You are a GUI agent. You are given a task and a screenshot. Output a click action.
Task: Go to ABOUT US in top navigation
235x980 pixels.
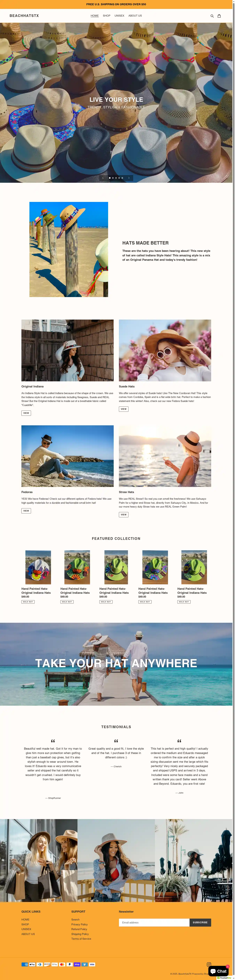135,16
